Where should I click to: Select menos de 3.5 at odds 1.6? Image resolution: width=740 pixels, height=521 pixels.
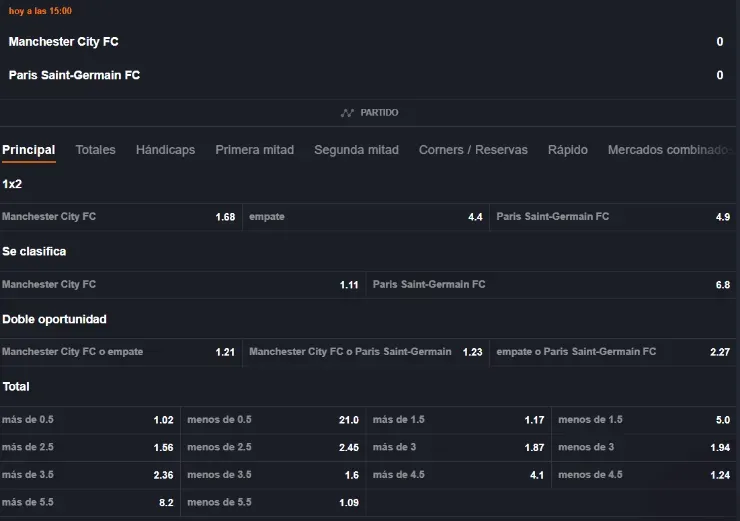[273, 475]
